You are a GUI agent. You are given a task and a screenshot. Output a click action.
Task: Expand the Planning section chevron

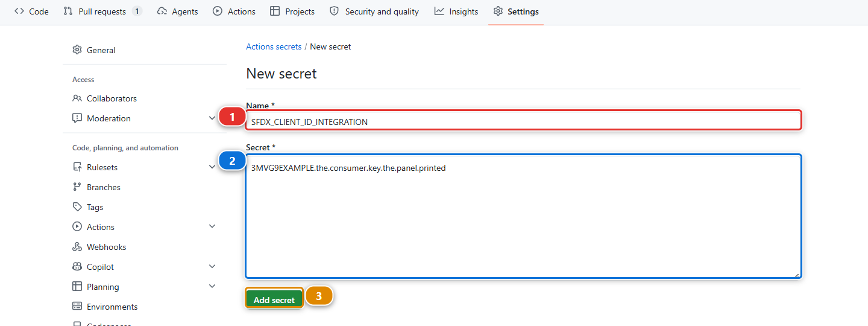212,286
